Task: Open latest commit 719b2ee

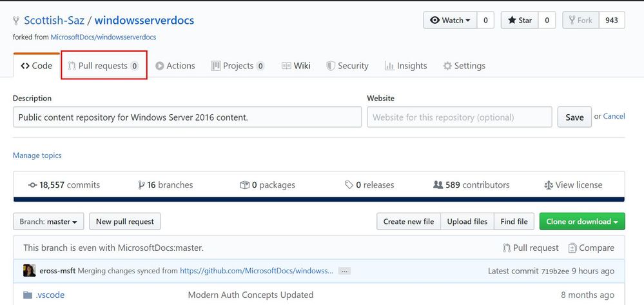Action: tap(555, 271)
